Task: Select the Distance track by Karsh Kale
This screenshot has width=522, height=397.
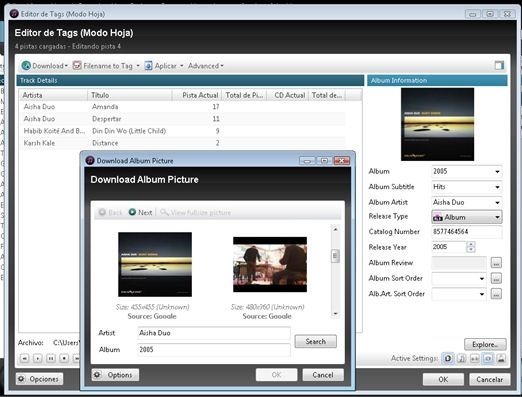Action: (183, 143)
